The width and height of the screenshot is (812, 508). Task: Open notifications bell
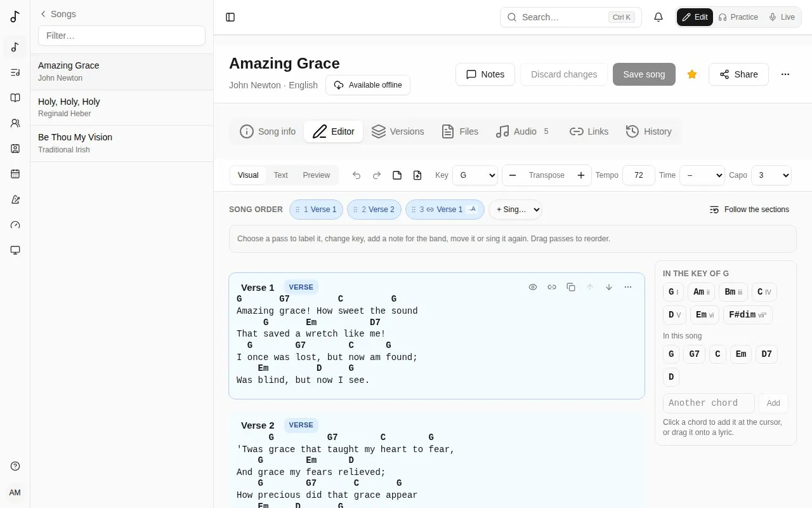tap(658, 17)
